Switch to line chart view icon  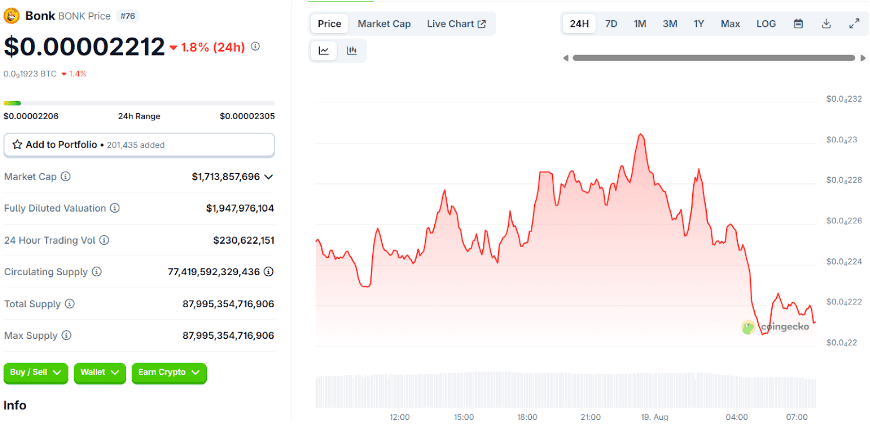pyautogui.click(x=324, y=51)
